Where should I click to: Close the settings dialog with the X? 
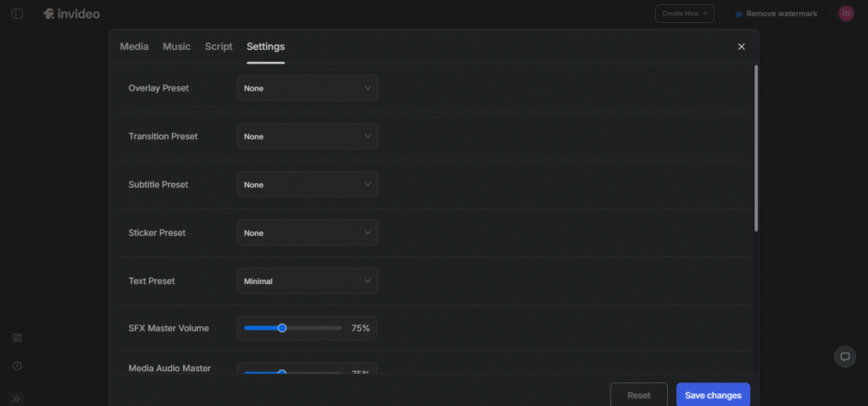(x=741, y=47)
